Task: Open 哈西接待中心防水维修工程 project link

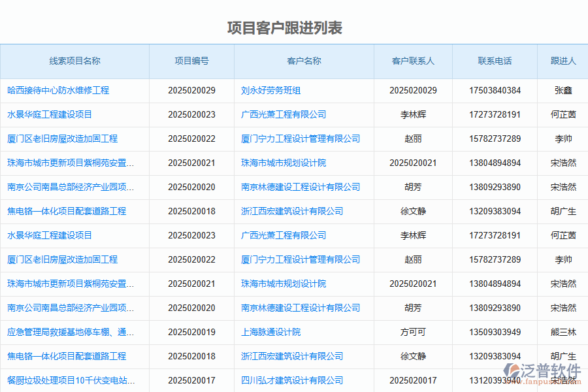Action: [58, 90]
